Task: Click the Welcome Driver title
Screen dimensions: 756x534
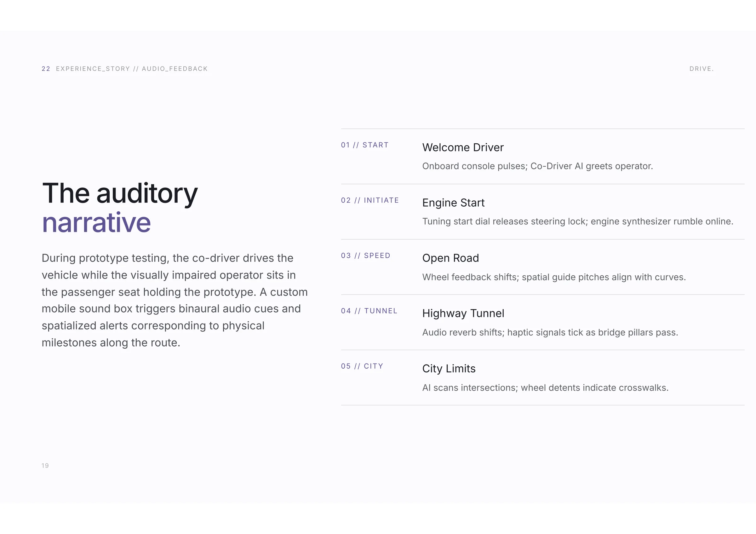Action: click(463, 147)
